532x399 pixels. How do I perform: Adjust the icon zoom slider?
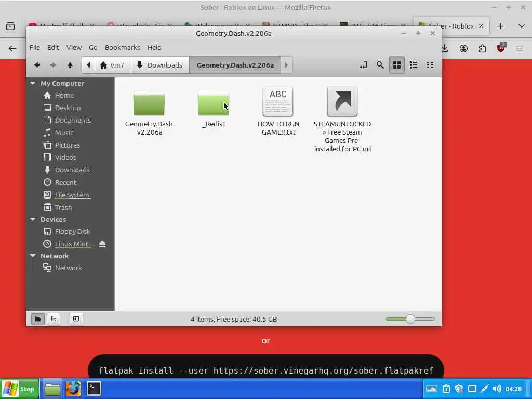coord(410,319)
